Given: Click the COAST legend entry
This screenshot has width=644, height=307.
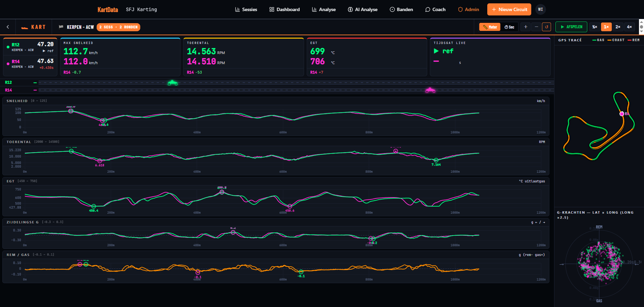Looking at the screenshot, I should tap(616, 40).
